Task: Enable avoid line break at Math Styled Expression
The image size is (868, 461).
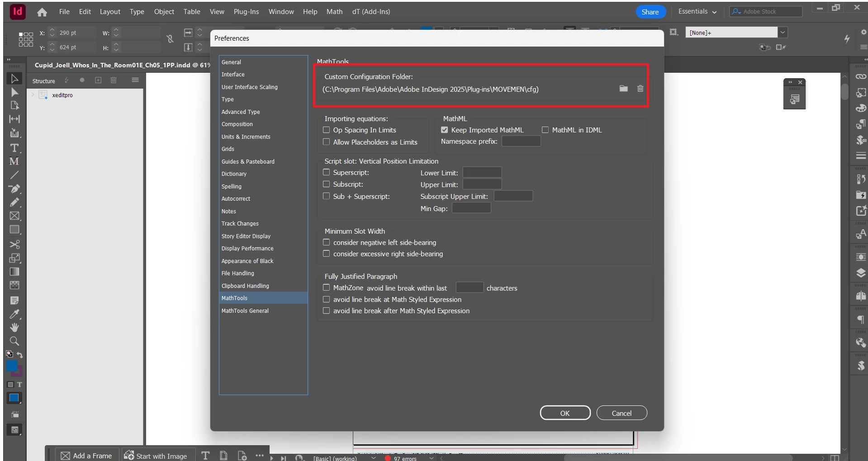Action: pyautogui.click(x=326, y=299)
